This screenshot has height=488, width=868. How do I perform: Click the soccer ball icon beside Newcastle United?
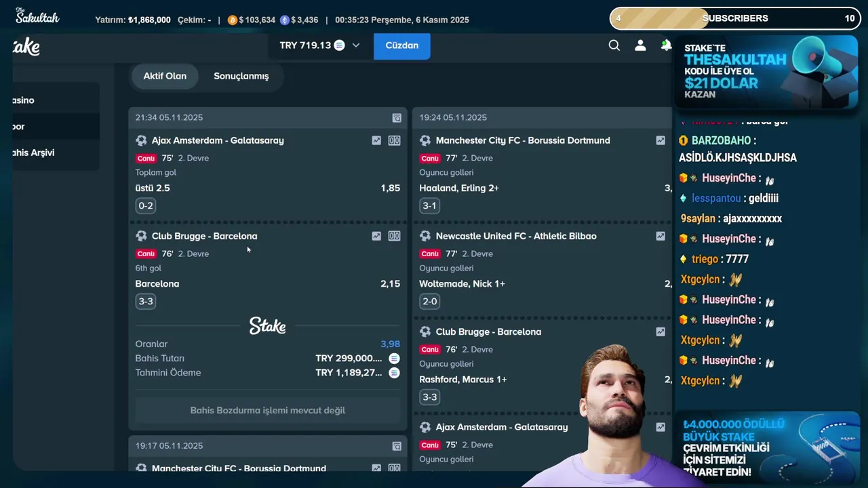(x=425, y=236)
